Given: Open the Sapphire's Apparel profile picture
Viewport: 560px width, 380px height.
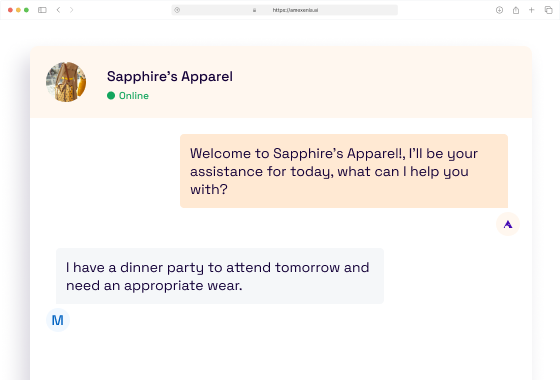Looking at the screenshot, I should (66, 82).
